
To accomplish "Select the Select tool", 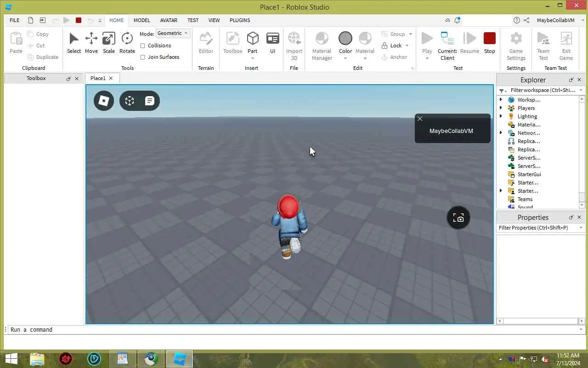I will click(73, 43).
